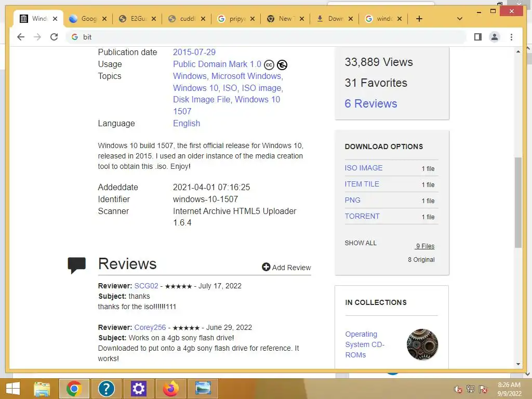The height and width of the screenshot is (399, 532).
Task: Close the Goog tab
Action: tap(104, 19)
